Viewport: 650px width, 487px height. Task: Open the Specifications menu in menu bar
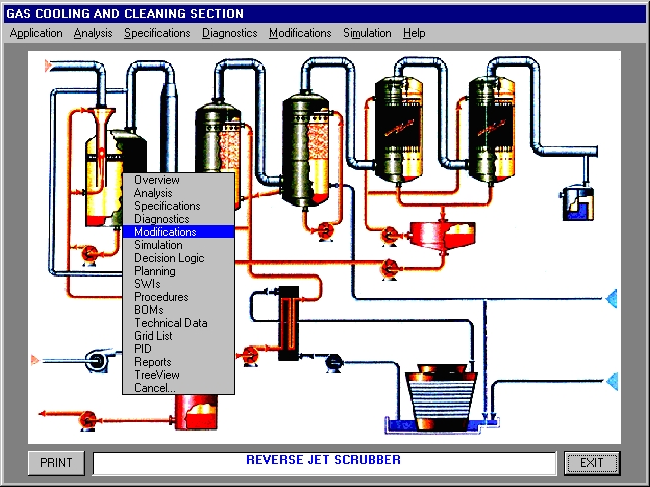(157, 33)
